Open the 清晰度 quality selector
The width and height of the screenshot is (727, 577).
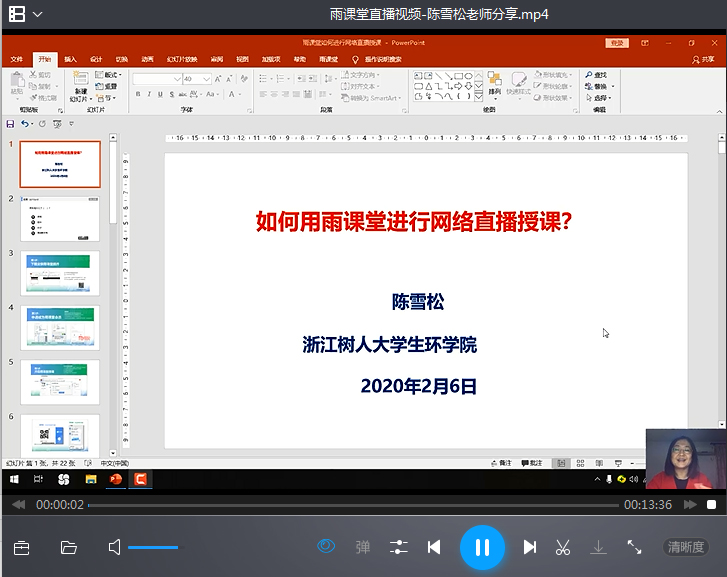[x=686, y=547]
